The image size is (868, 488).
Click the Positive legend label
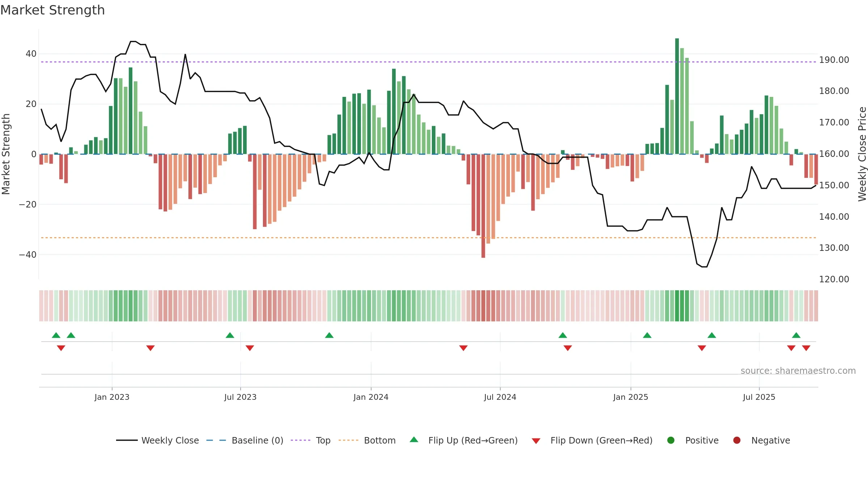click(702, 440)
